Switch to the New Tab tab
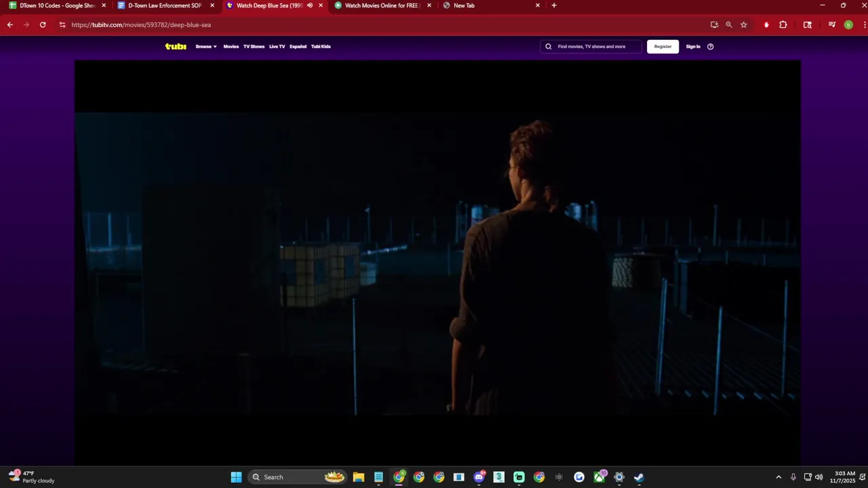The image size is (868, 488). (x=490, y=5)
